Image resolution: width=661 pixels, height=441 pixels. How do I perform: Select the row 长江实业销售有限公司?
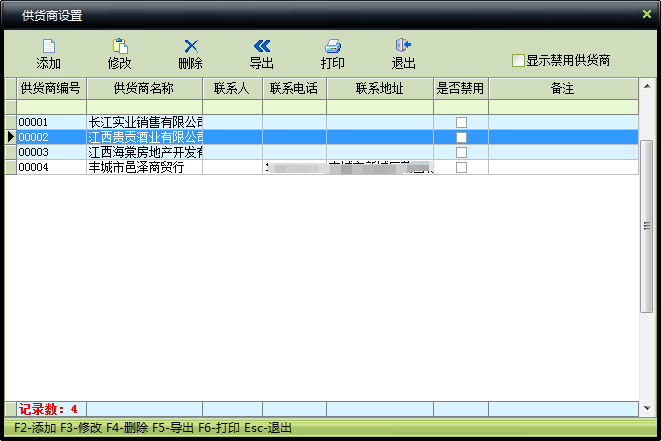144,123
